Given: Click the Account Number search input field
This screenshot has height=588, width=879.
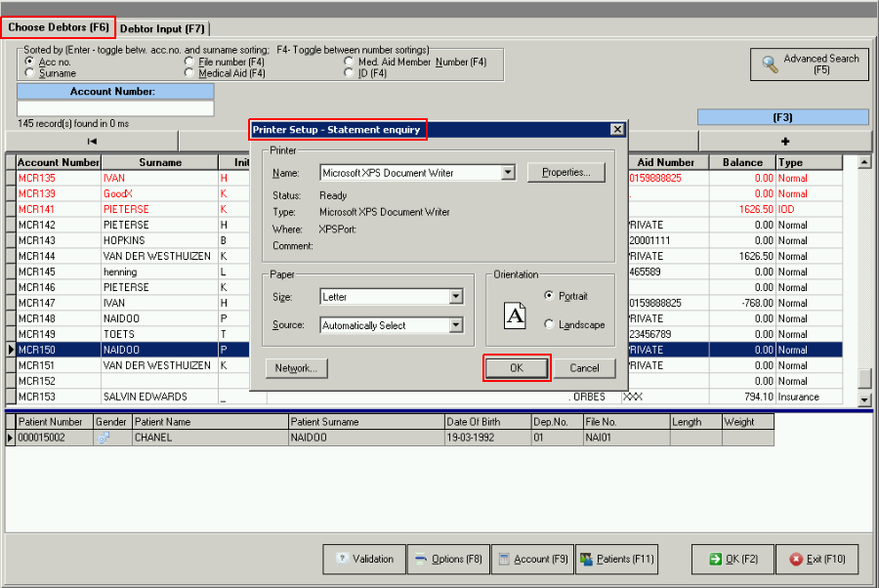Looking at the screenshot, I should tap(115, 108).
